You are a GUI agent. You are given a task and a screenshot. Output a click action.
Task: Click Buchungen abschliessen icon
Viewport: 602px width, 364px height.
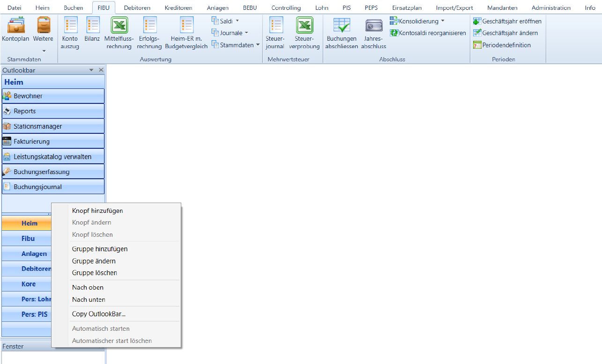point(342,26)
